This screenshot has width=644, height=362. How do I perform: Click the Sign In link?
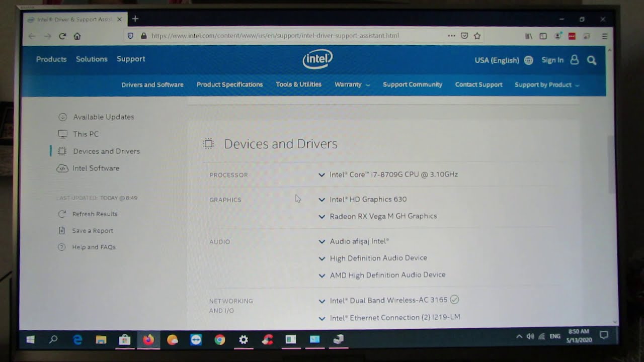click(x=552, y=60)
